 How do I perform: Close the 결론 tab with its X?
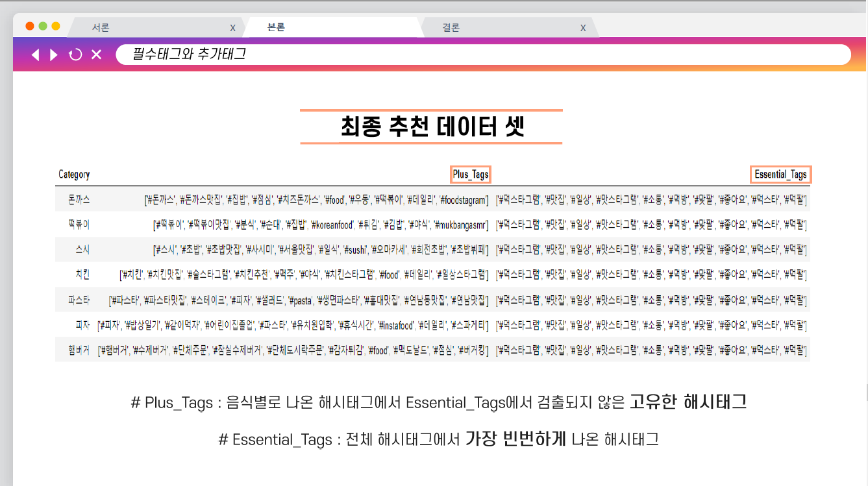tap(583, 27)
